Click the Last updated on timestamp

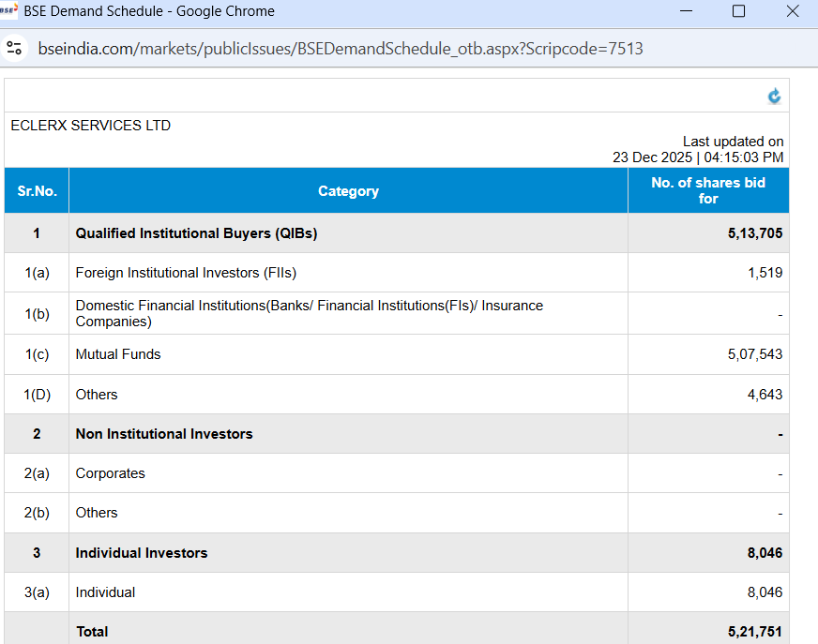pos(698,150)
